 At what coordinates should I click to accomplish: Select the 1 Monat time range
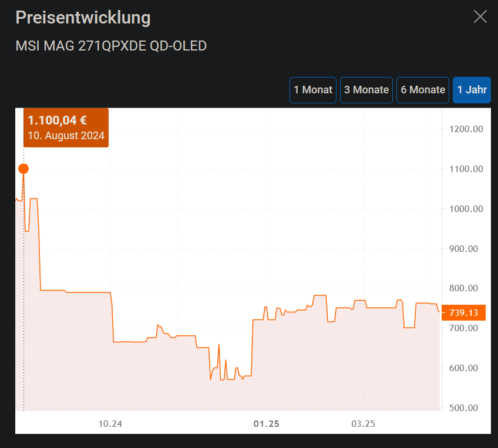pyautogui.click(x=312, y=90)
